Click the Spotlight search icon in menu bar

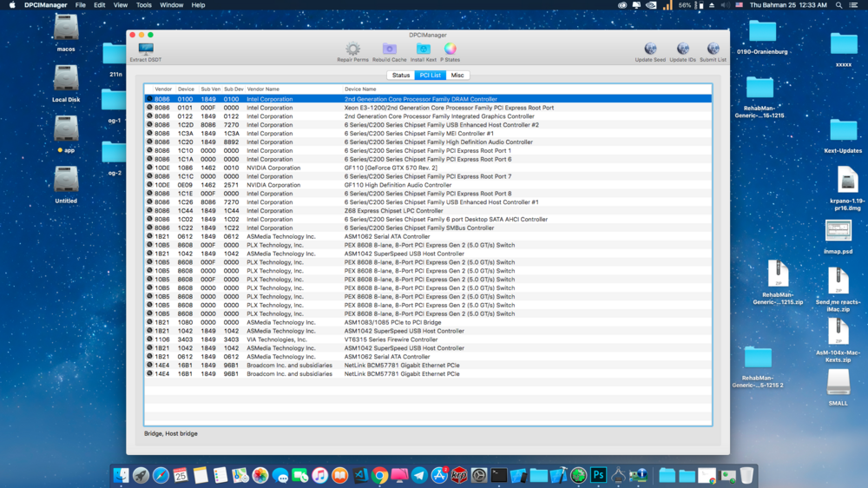[838, 5]
